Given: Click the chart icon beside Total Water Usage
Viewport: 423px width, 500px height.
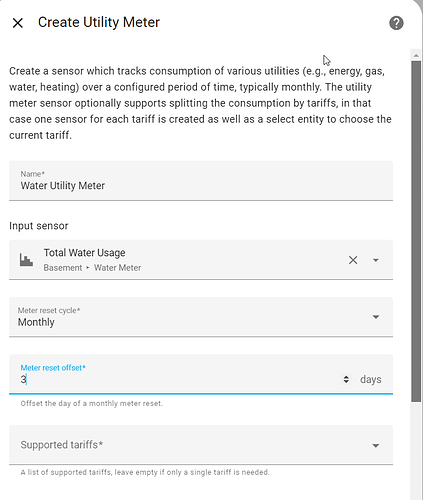Looking at the screenshot, I should pyautogui.click(x=26, y=260).
